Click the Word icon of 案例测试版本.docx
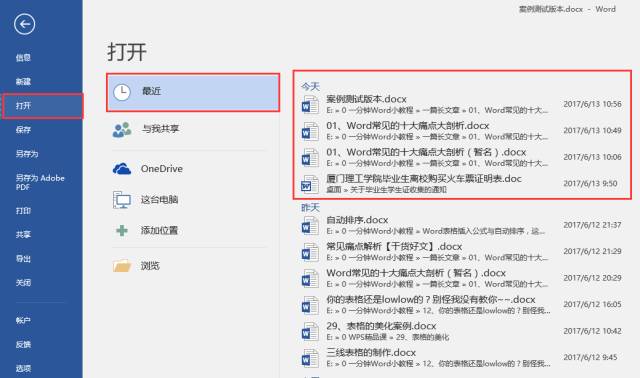Image resolution: width=640 pixels, height=378 pixels. tap(310, 105)
